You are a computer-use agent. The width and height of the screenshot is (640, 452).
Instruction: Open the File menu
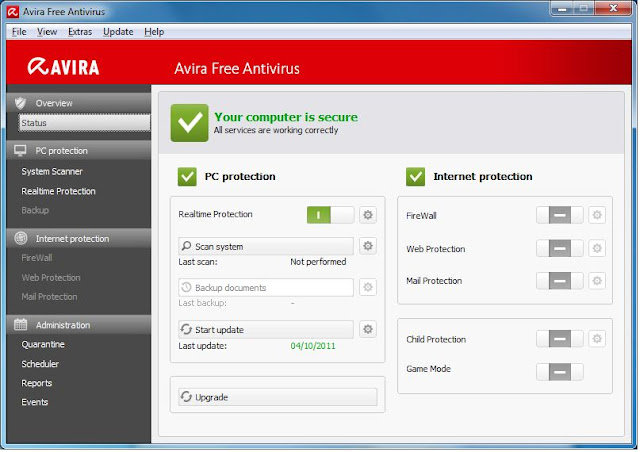click(19, 32)
